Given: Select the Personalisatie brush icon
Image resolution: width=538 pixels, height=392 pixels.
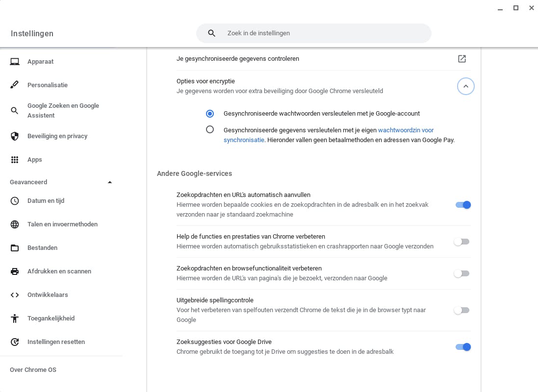Looking at the screenshot, I should coord(15,85).
